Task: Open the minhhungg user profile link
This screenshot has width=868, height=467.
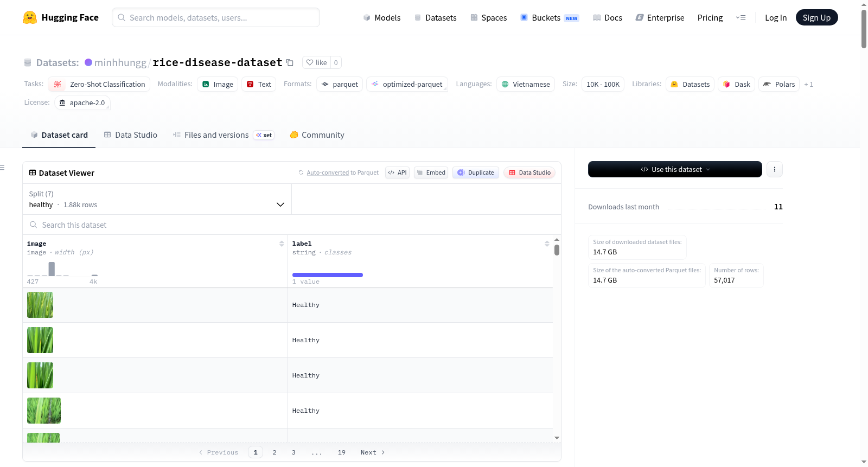Action: pyautogui.click(x=120, y=62)
